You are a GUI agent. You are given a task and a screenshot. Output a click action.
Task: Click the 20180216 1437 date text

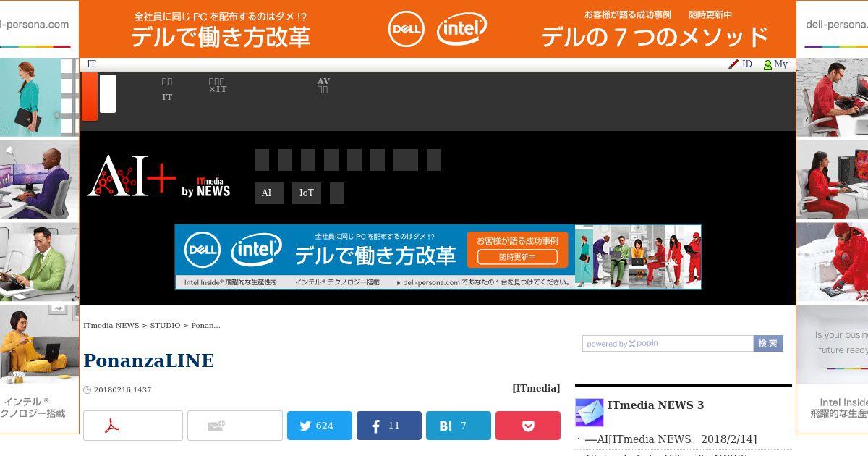click(122, 389)
